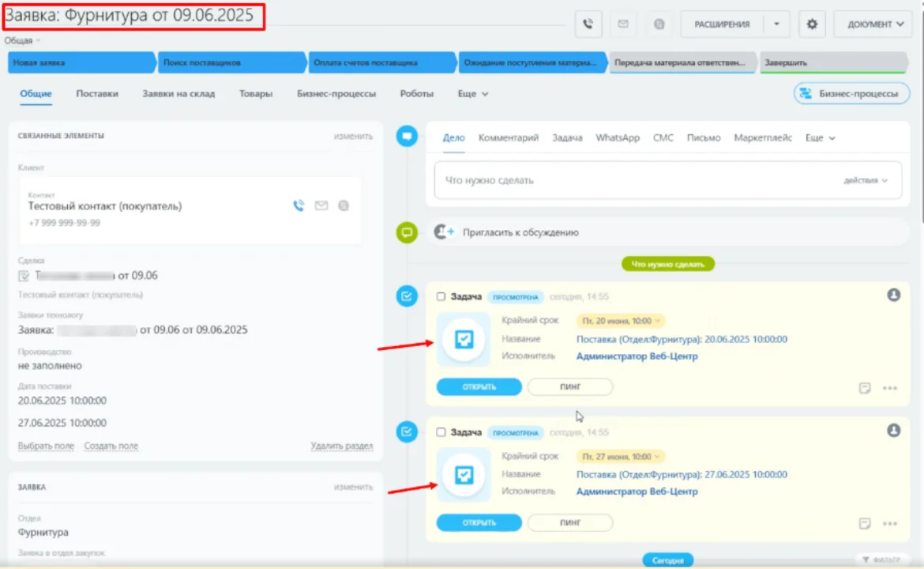The image size is (924, 569).
Task: Open three-dot menu on 20 июня task card
Action: 890,388
